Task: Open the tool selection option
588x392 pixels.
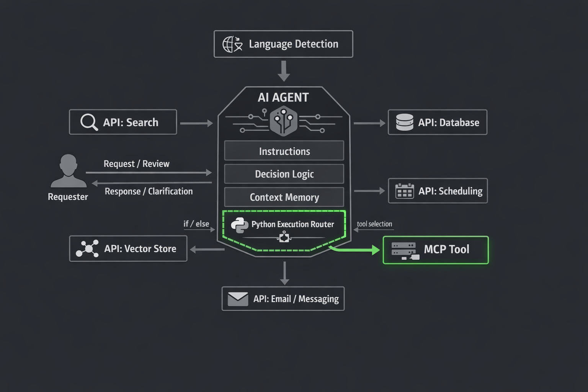Action: (374, 224)
